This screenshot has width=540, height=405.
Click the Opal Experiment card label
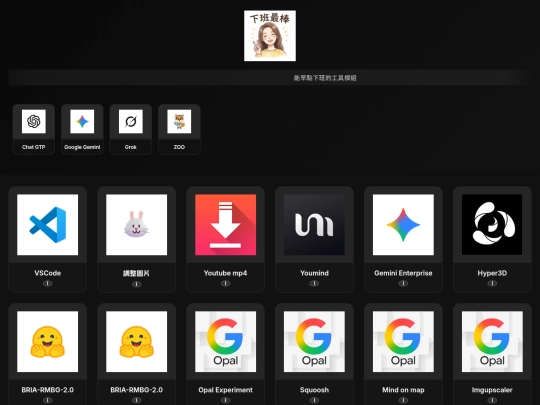pyautogui.click(x=225, y=390)
